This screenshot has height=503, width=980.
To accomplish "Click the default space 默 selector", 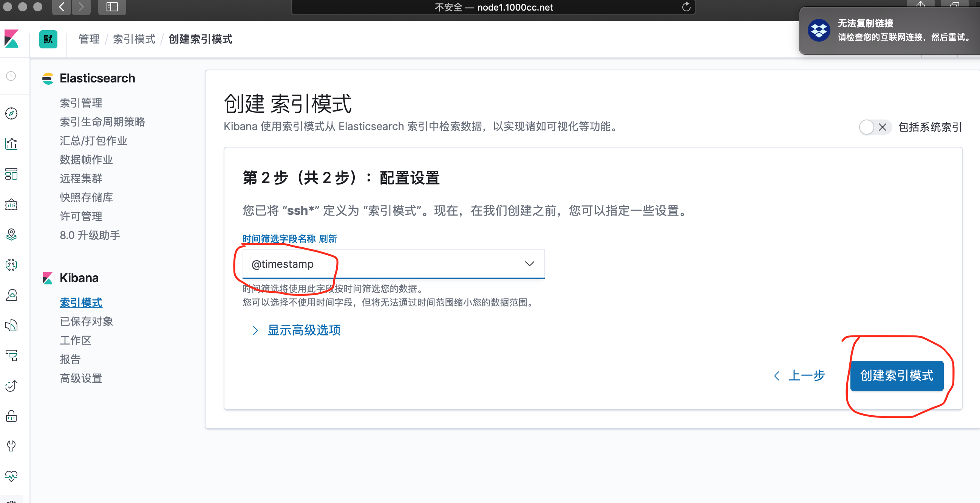I will [x=48, y=39].
